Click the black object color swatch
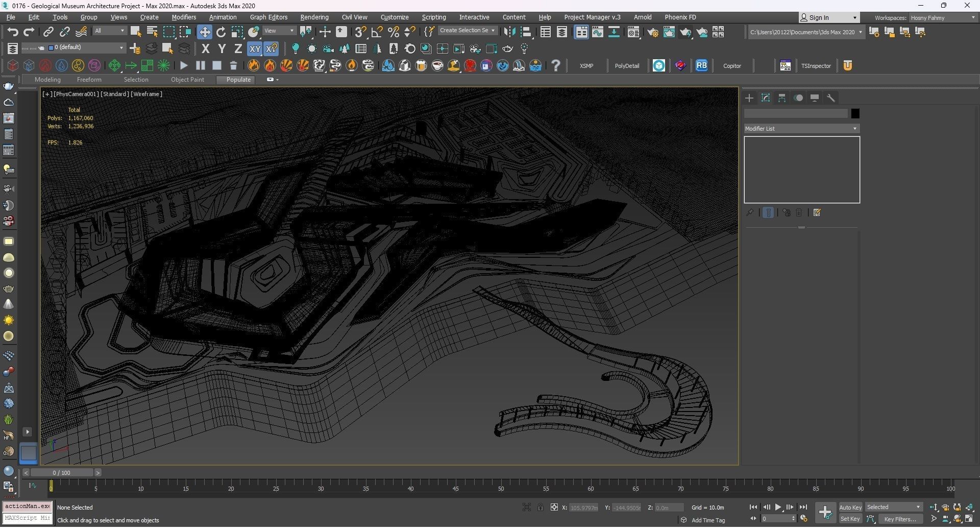The width and height of the screenshot is (980, 531). [855, 113]
